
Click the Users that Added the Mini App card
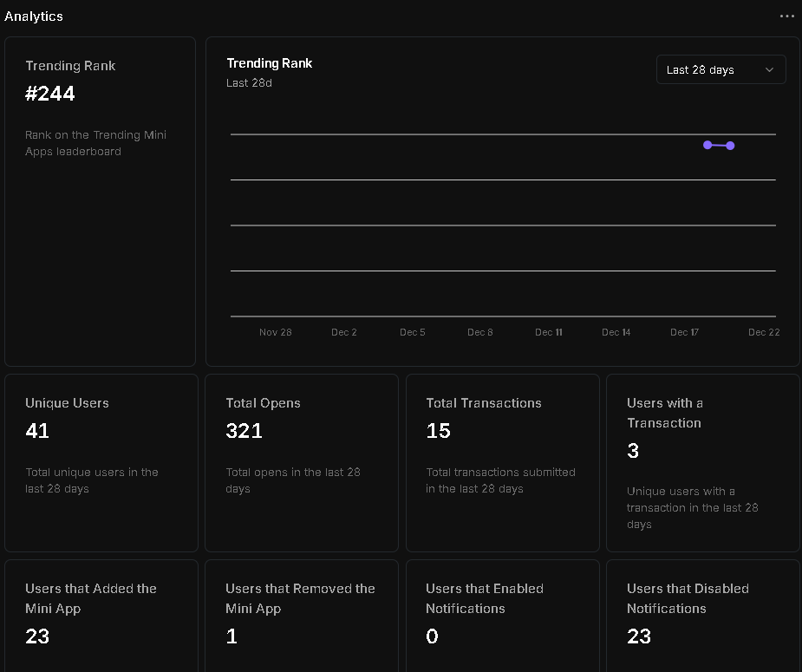tap(101, 616)
